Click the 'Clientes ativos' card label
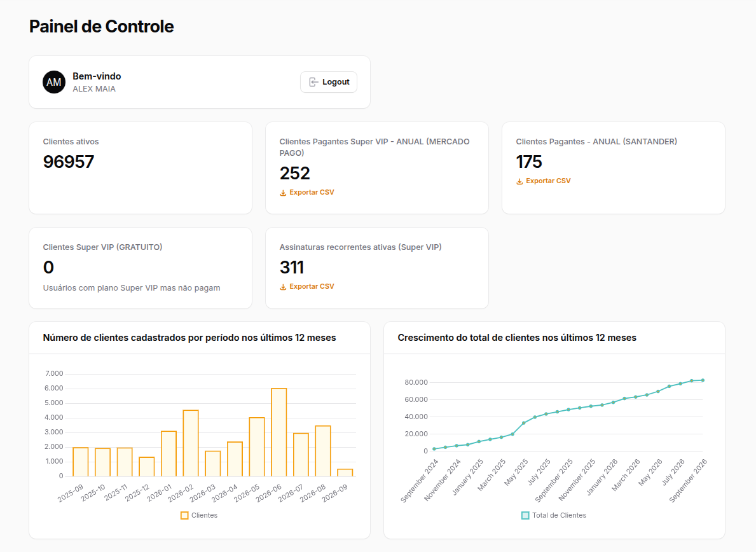Screen dimensions: 756x552 coord(71,142)
